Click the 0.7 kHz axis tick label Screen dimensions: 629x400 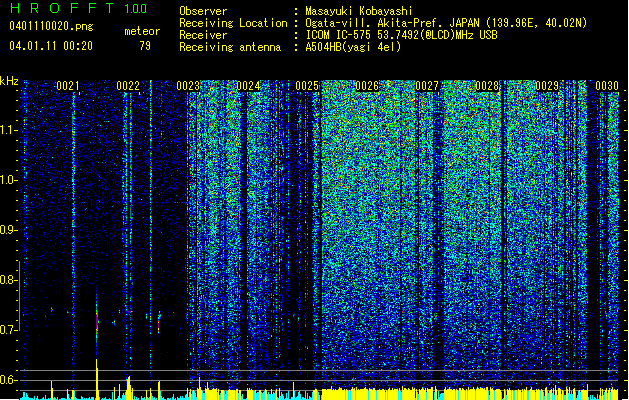coord(8,330)
